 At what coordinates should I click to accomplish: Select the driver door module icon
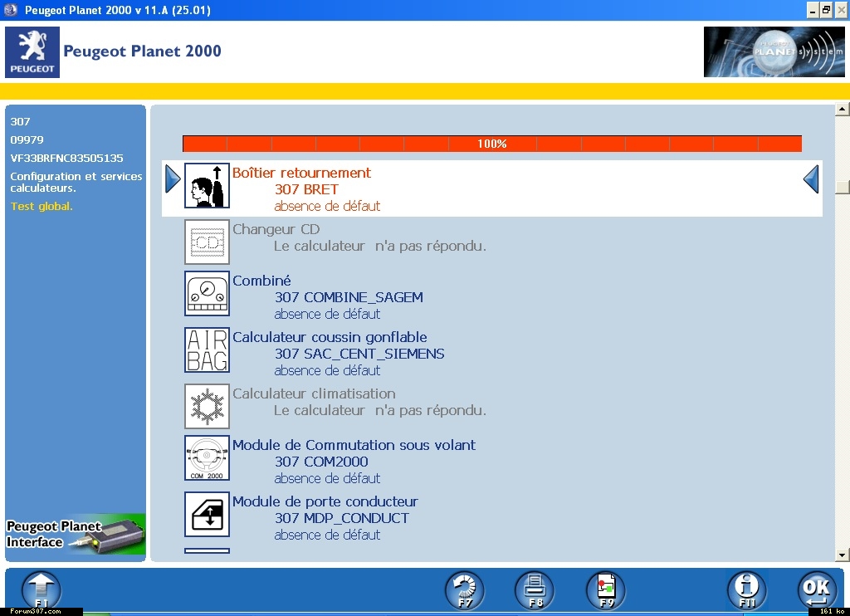tap(207, 514)
